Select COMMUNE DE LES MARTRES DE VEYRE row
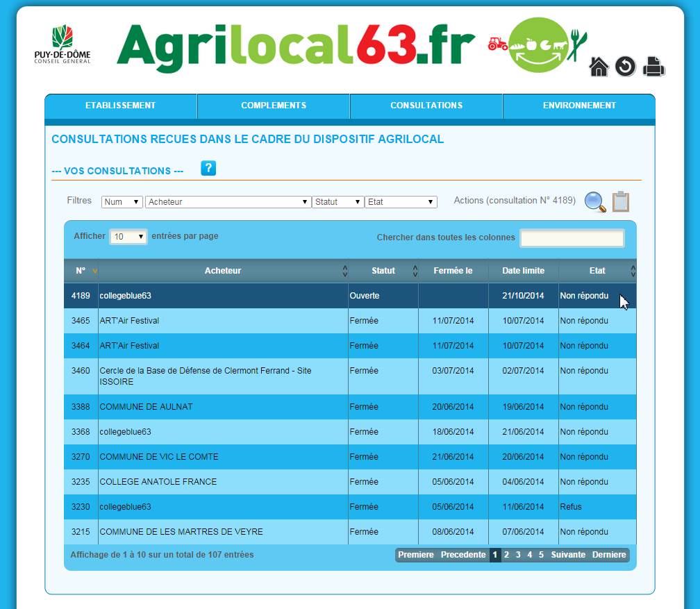700x609 pixels. 350,532
